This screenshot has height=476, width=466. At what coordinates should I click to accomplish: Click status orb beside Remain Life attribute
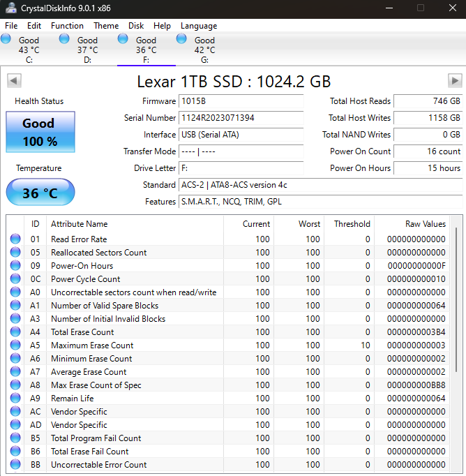[15, 399]
